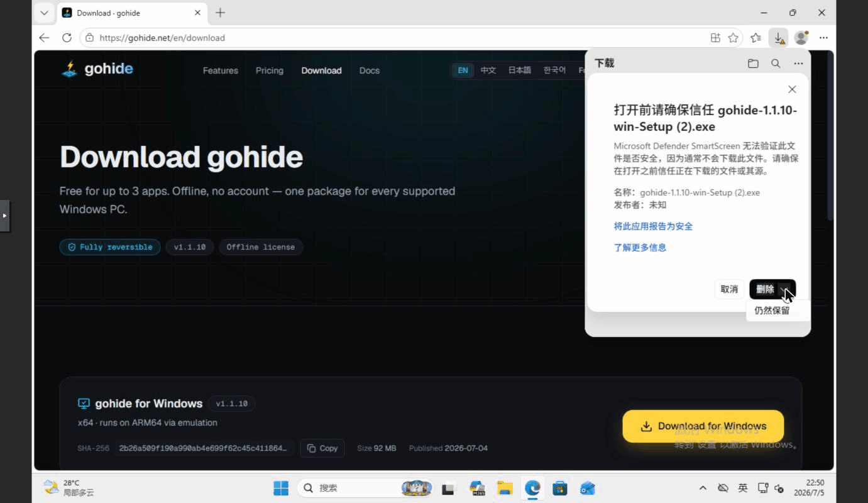Click the network tray icon
The width and height of the screenshot is (868, 503).
(763, 488)
